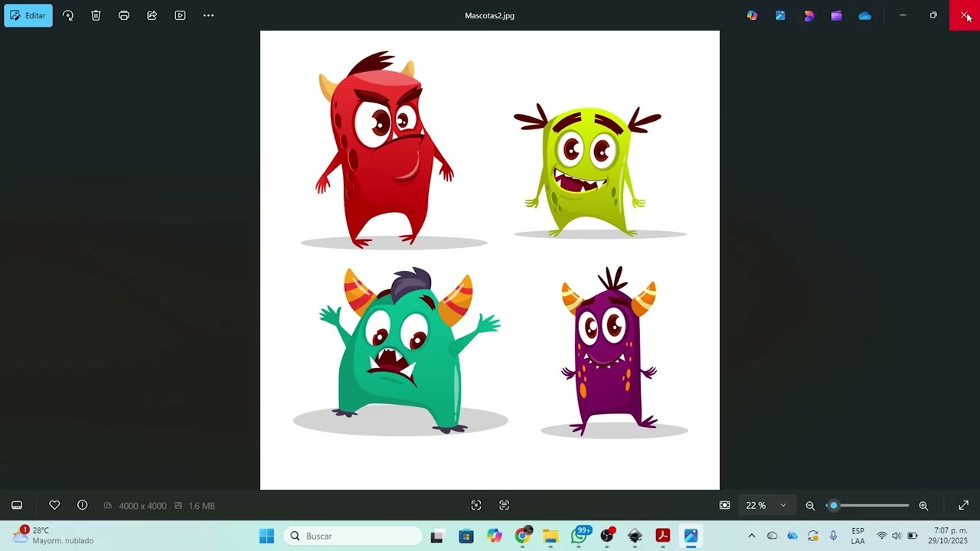Screen dimensions: 980x551
Task: Click the blue OneDrive icon in system tray
Action: (792, 536)
